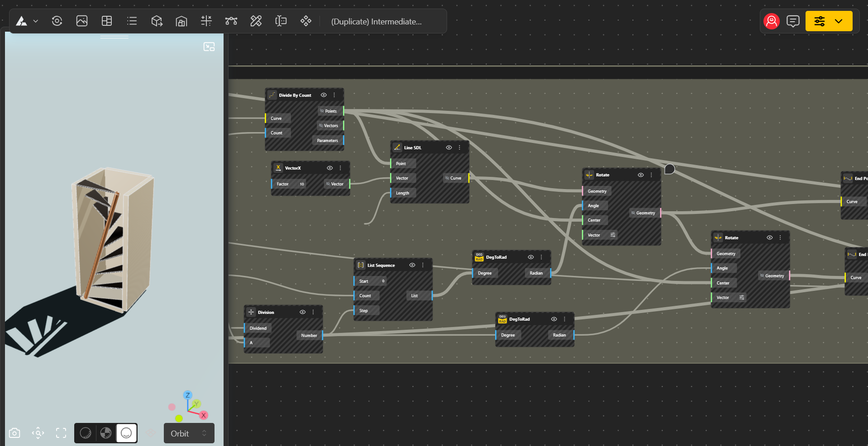
Task: Click the curve control points icon
Action: coord(231,21)
